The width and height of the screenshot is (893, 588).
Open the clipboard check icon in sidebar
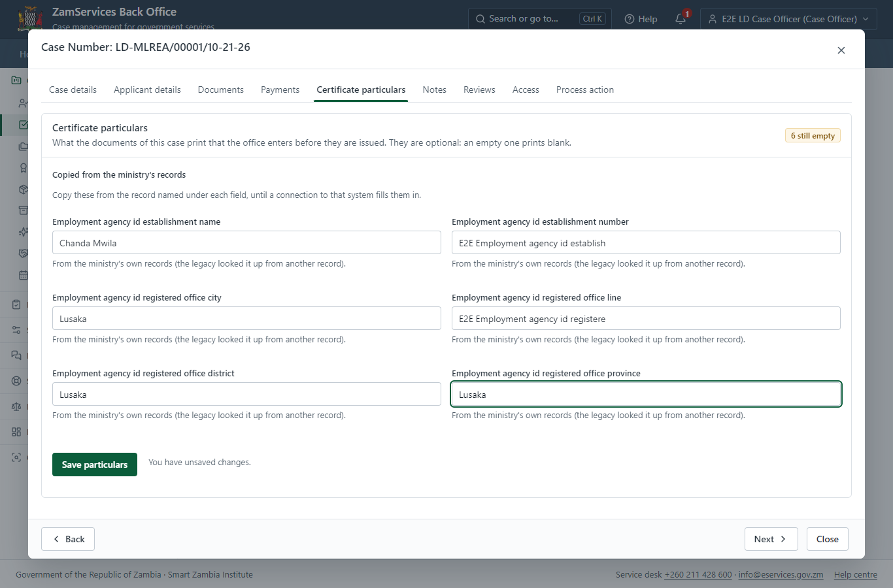(16, 304)
